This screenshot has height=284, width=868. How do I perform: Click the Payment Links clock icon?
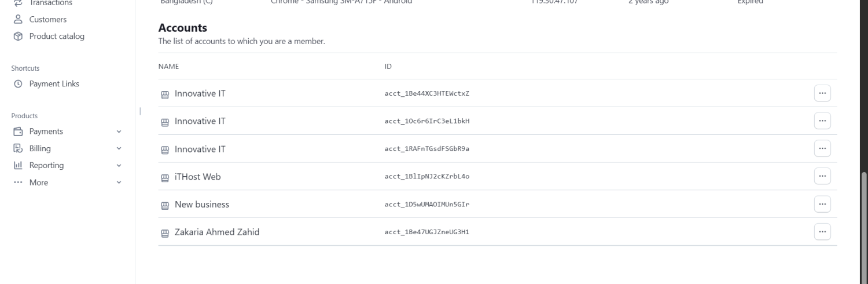17,84
